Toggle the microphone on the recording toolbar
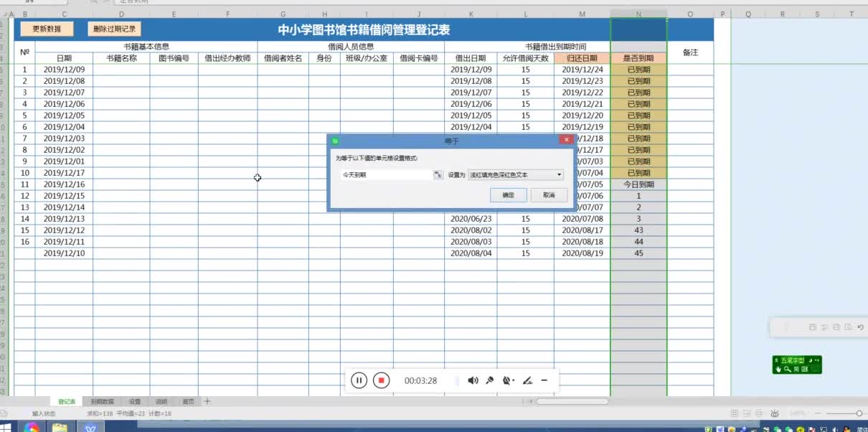This screenshot has height=432, width=868. click(491, 380)
